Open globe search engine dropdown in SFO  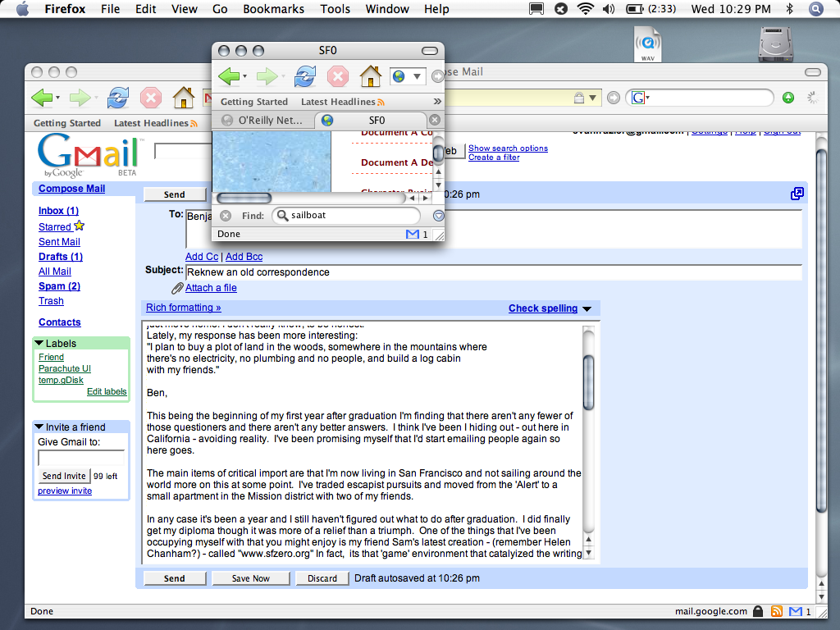pyautogui.click(x=407, y=76)
